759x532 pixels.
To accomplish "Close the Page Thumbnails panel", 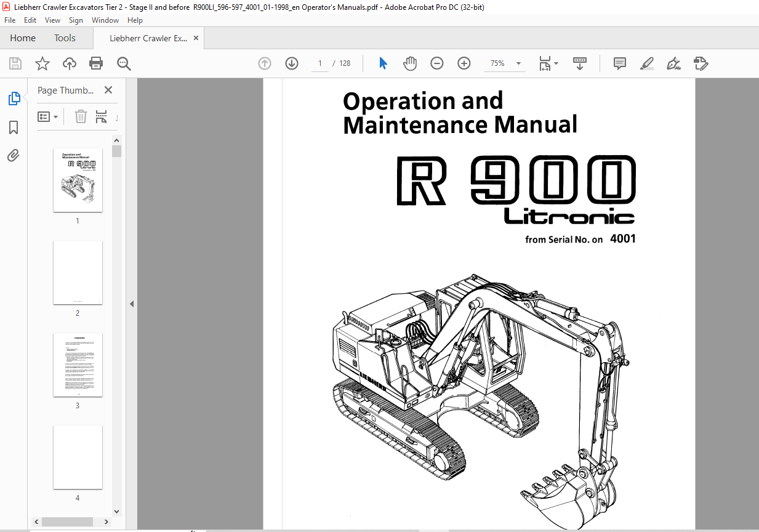I will (x=108, y=90).
